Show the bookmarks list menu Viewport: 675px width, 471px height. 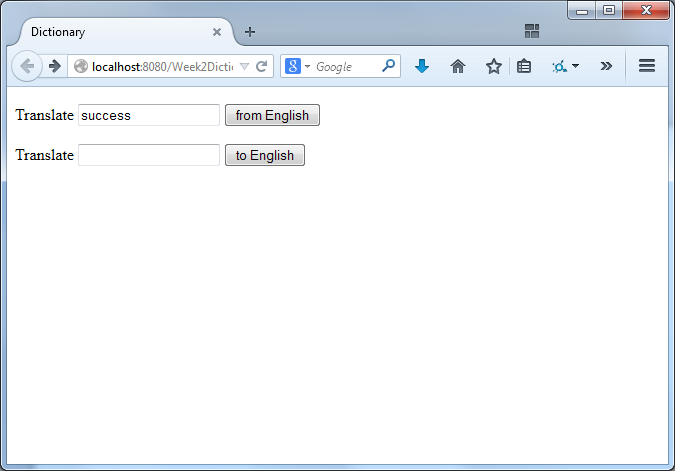pos(524,66)
